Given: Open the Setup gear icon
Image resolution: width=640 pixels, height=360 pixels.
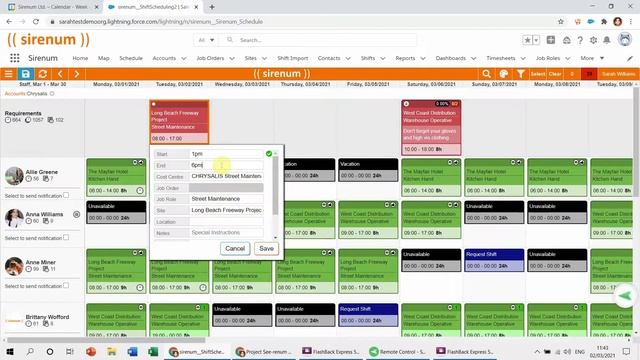Looking at the screenshot, I should point(593,40).
